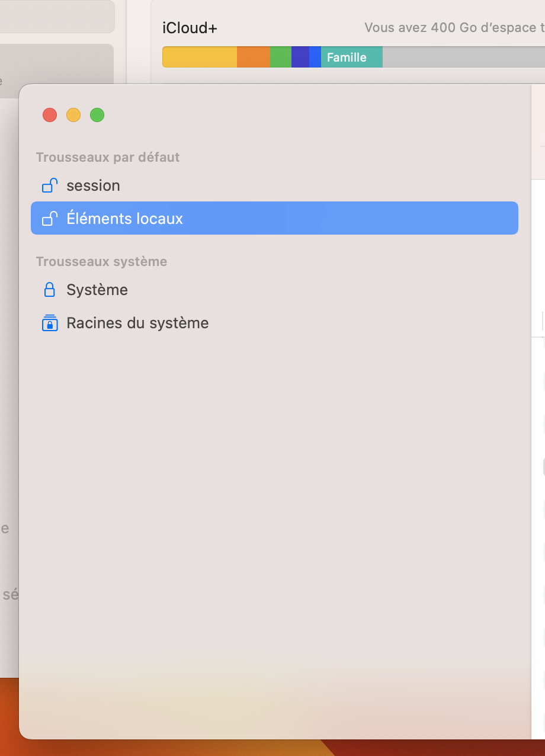
Task: Click the Racines du système certificate-store icon
Action: pyautogui.click(x=50, y=323)
